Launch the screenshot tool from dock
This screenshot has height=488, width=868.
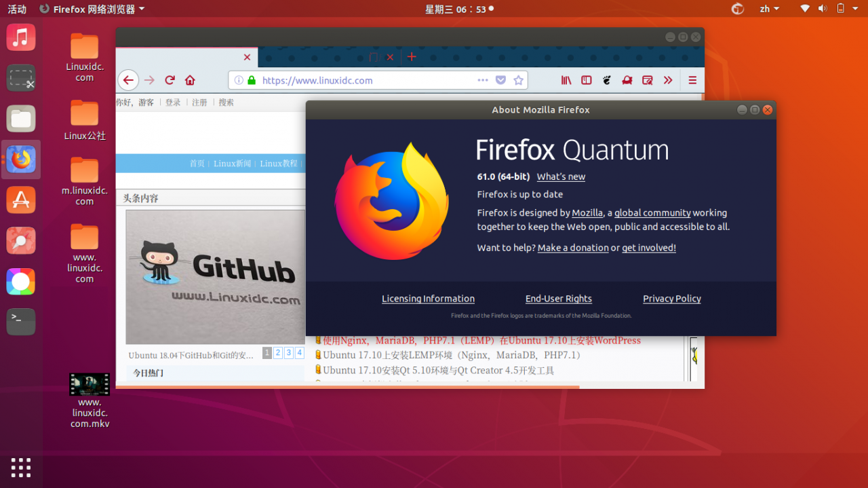pyautogui.click(x=21, y=78)
